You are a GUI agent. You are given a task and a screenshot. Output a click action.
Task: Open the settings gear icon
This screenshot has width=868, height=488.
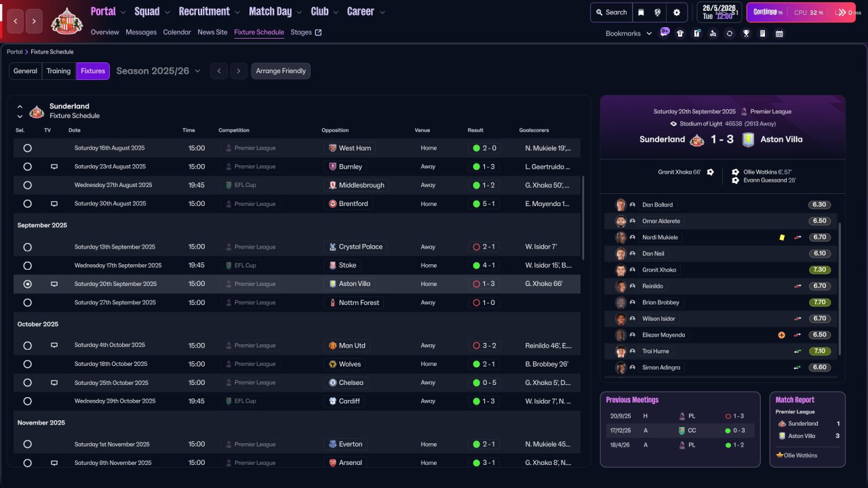click(676, 12)
